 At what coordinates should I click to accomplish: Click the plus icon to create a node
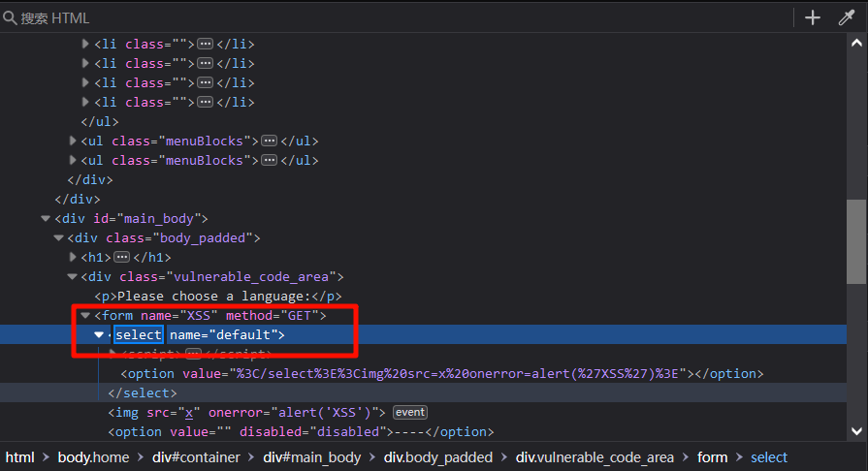(812, 17)
